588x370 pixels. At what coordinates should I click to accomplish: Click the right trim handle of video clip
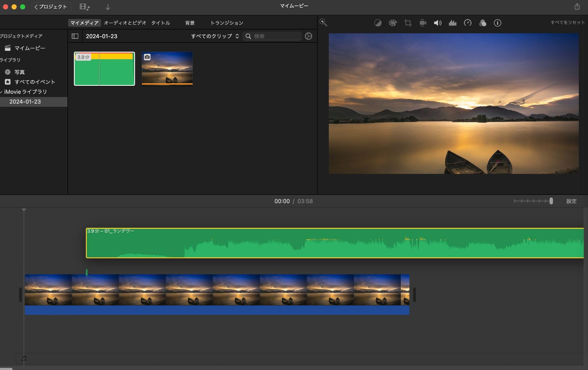[414, 295]
